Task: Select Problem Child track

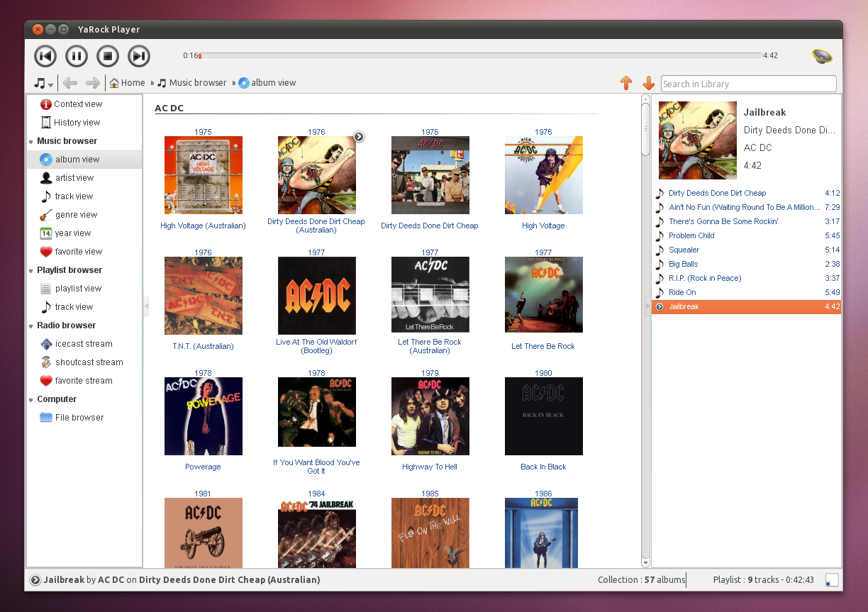Action: point(746,235)
